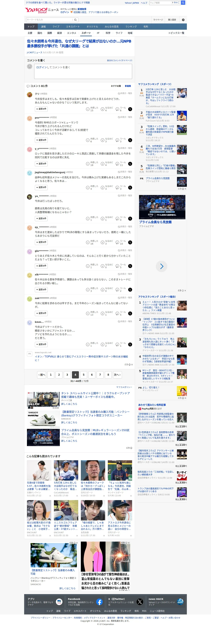The width and height of the screenshot is (211, 644).
Task: Share jagtmwpjdaktmlwvgunj's comment on X
Action: click(x=130, y=188)
